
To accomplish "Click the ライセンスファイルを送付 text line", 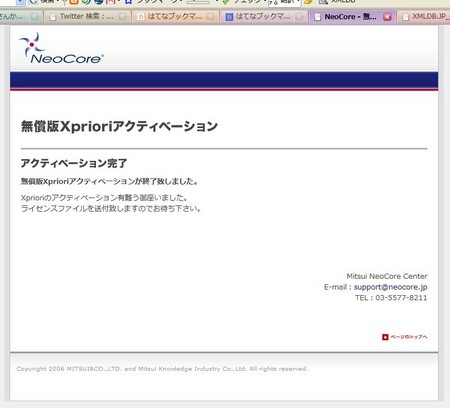I will click(x=111, y=209).
